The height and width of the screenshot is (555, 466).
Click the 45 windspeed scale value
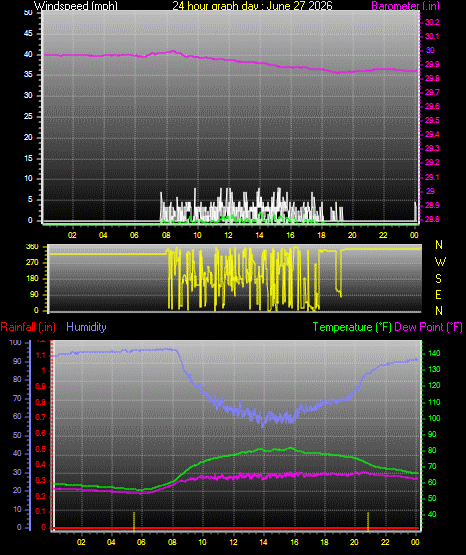click(x=28, y=34)
